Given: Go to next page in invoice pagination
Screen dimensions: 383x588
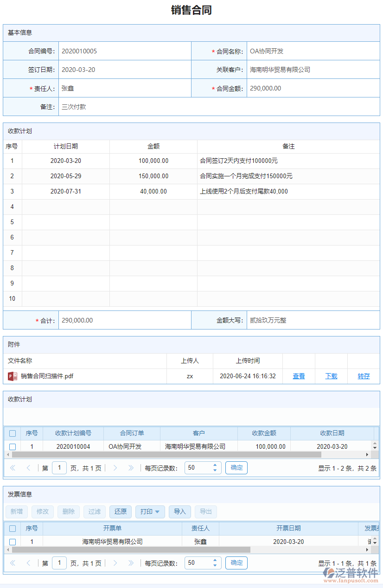Looking at the screenshot, I should [x=115, y=562].
